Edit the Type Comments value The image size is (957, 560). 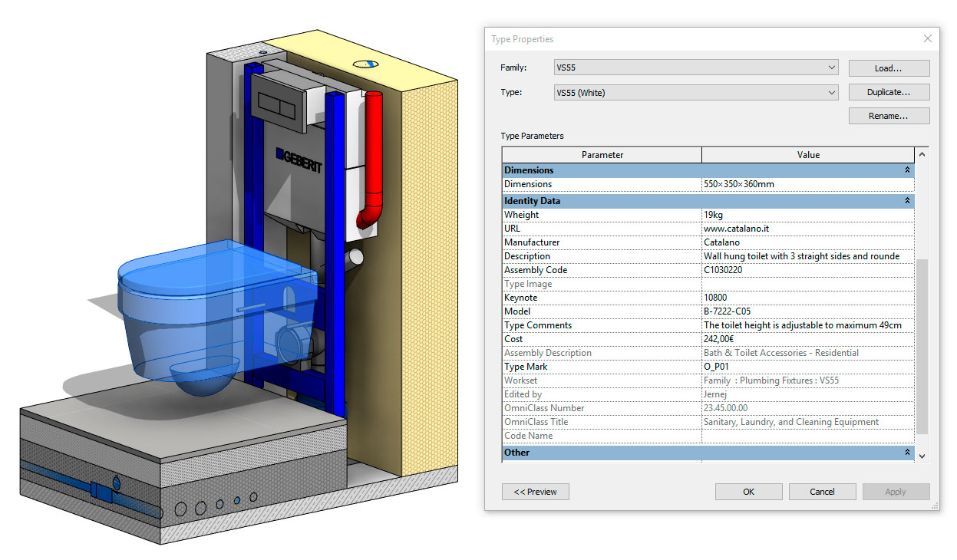pyautogui.click(x=808, y=325)
